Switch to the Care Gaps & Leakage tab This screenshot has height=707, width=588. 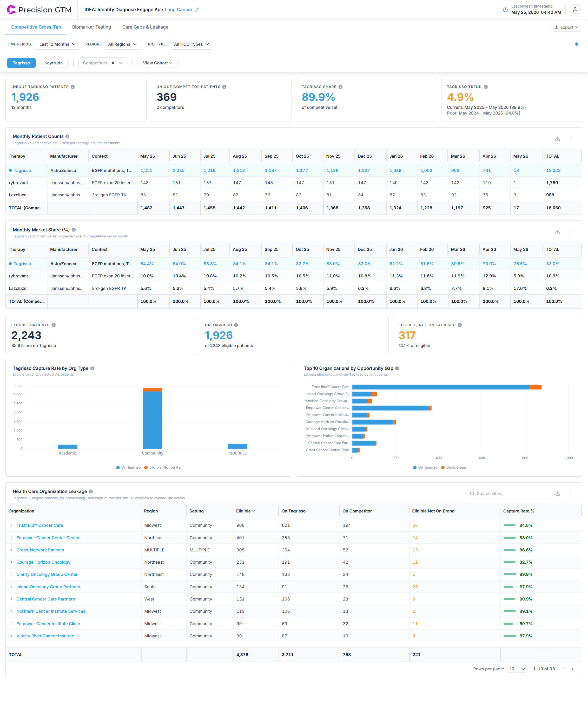point(145,27)
